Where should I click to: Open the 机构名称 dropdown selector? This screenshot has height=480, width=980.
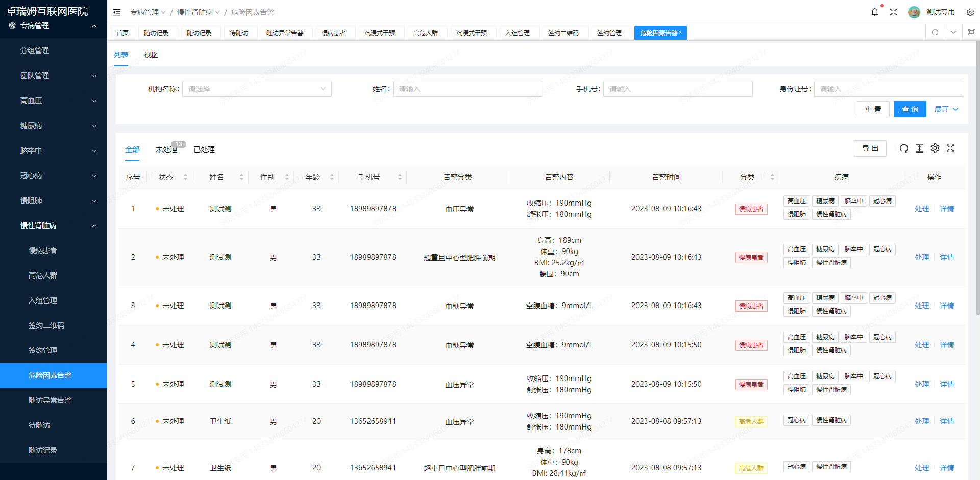pos(257,88)
